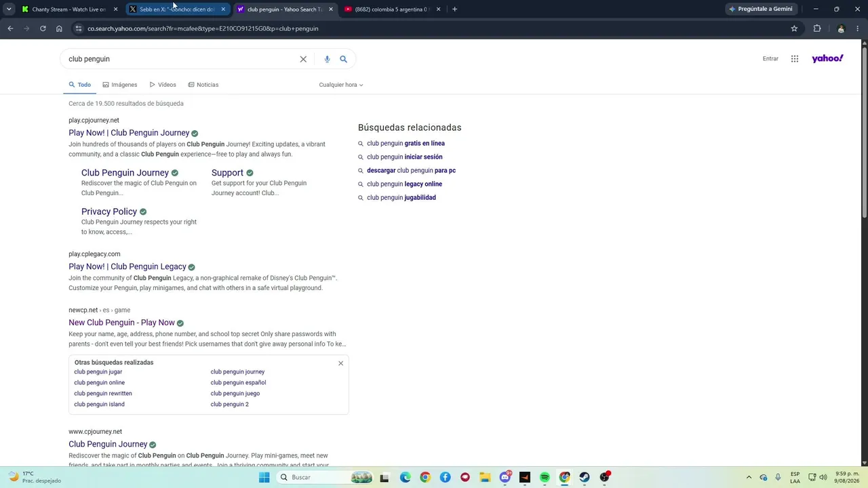
Task: Open New Club Penguin - Play Now result
Action: 121,323
